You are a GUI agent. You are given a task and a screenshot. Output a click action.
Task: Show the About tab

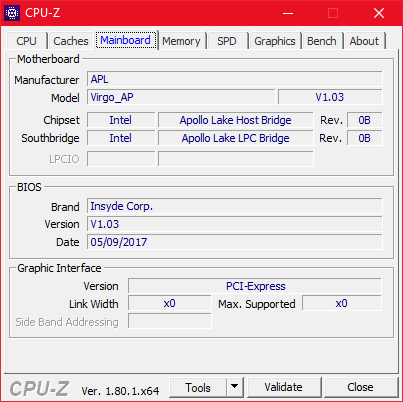click(x=364, y=41)
